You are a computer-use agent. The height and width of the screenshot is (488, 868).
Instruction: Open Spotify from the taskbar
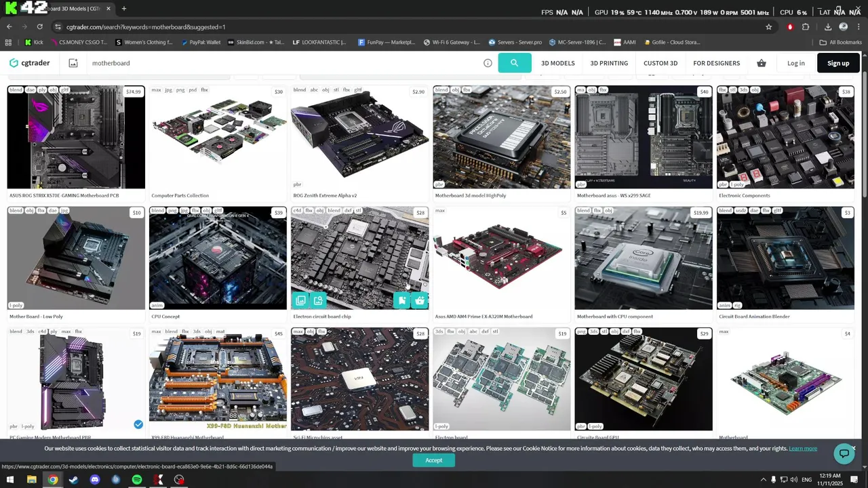pos(137,480)
